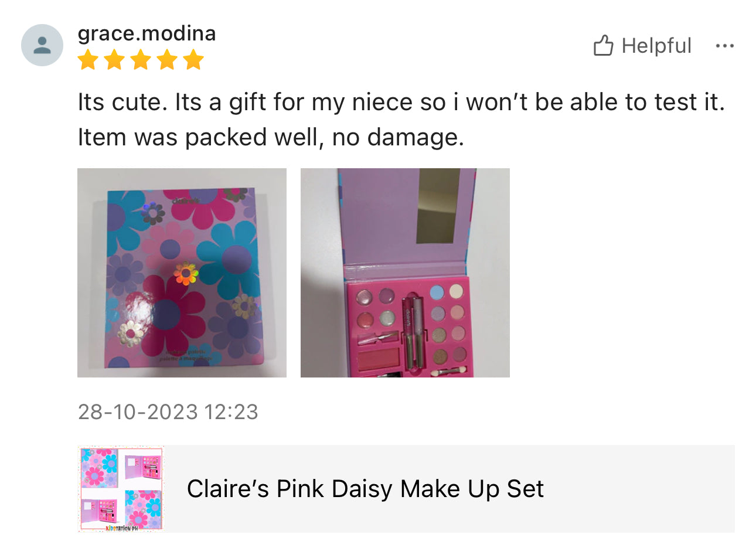This screenshot has height=551, width=756.
Task: Click the "Item was packed well" text line
Action: click(271, 138)
